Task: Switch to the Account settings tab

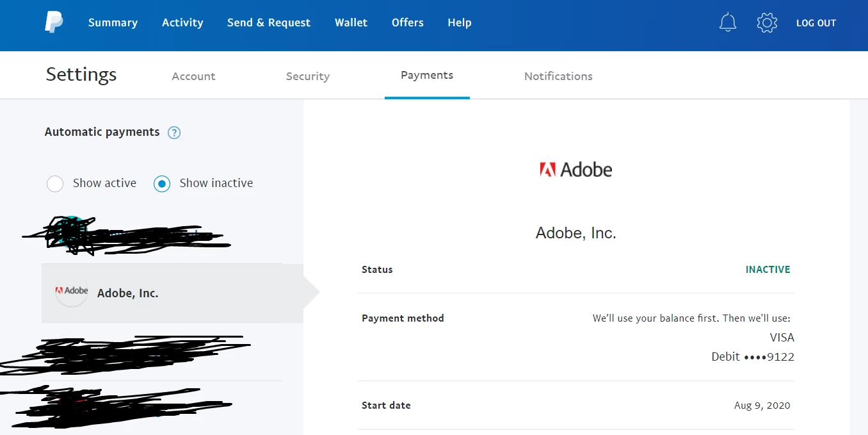Action: pyautogui.click(x=193, y=76)
